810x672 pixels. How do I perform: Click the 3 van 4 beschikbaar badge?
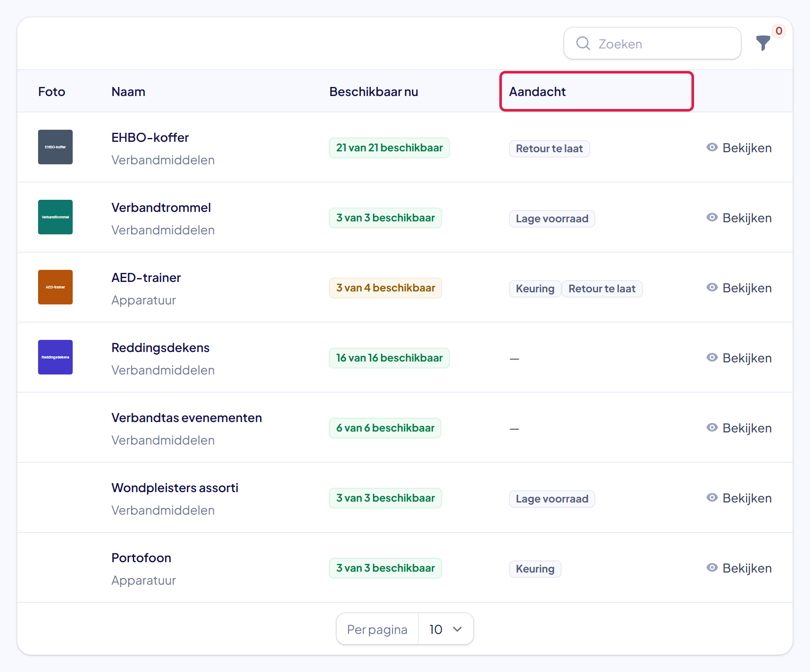(x=386, y=288)
